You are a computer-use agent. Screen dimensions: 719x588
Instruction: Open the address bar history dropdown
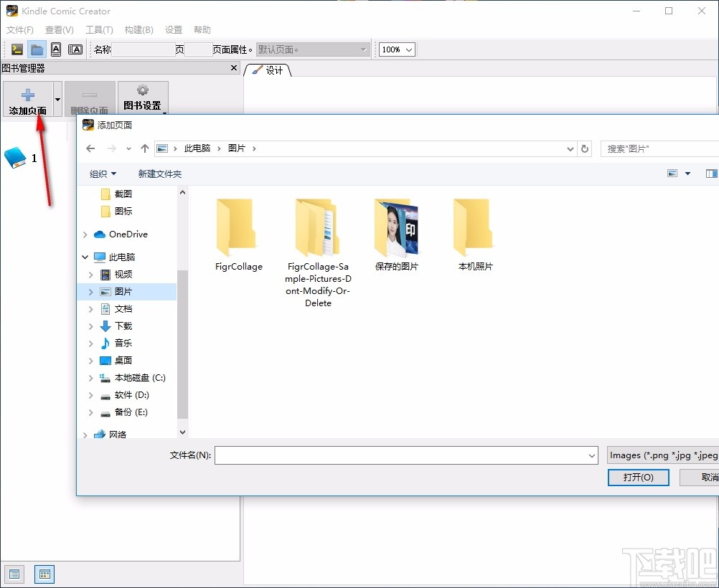[x=570, y=148]
